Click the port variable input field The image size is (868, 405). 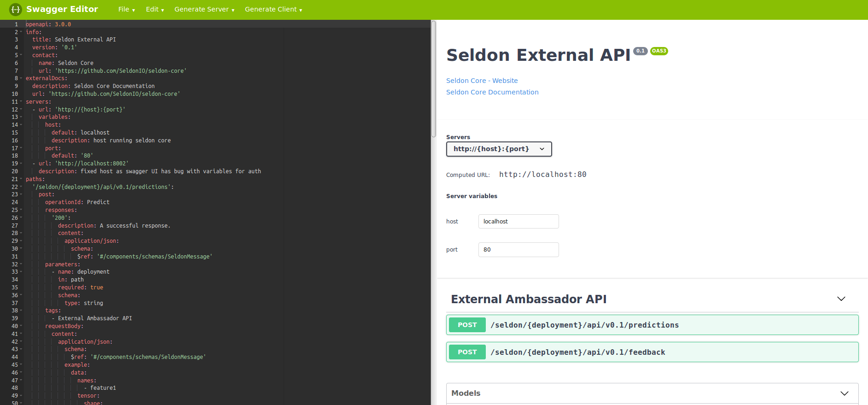pyautogui.click(x=518, y=250)
